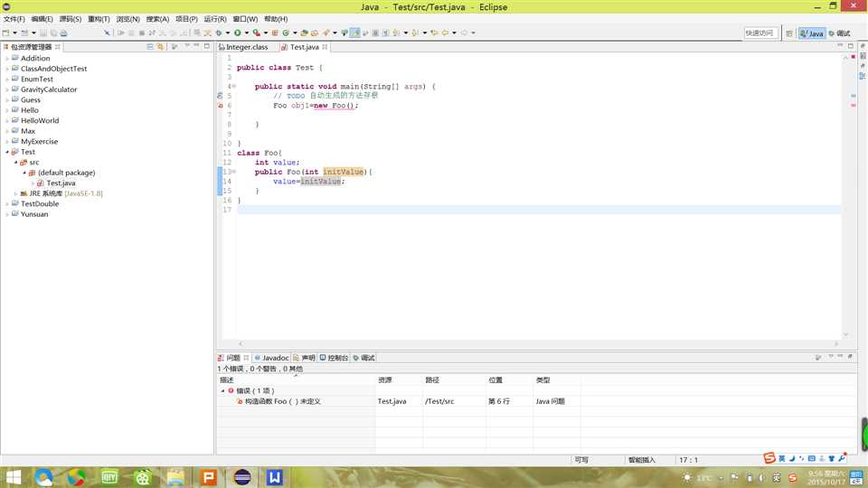Screen dimensions: 868x488
Task: Open the New file dropdown arrow
Action: (15, 33)
